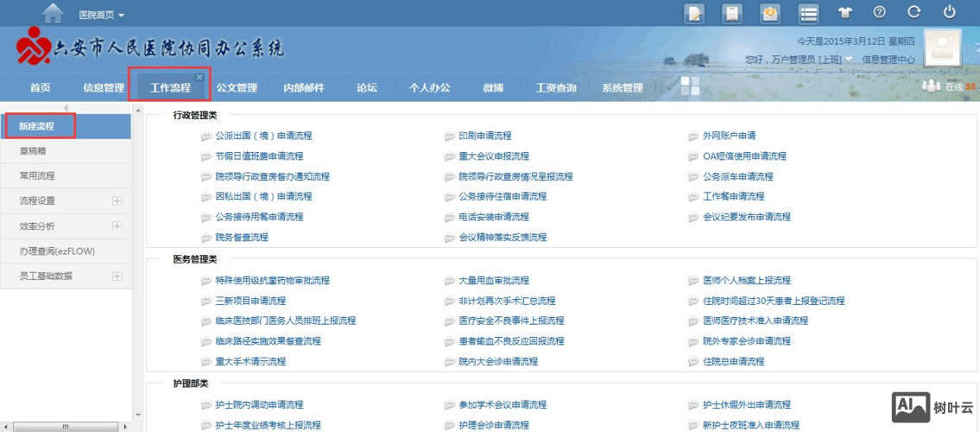Open 三新项目申请流程 link
This screenshot has width=980, height=432.
coord(250,301)
